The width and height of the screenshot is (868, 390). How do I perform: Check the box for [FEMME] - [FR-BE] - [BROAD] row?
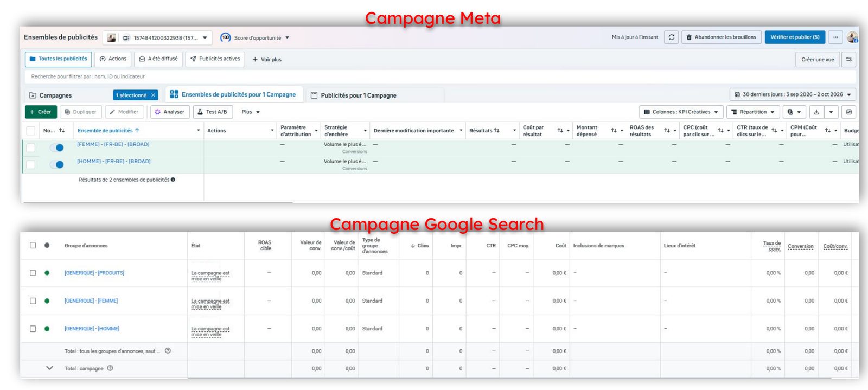(31, 148)
